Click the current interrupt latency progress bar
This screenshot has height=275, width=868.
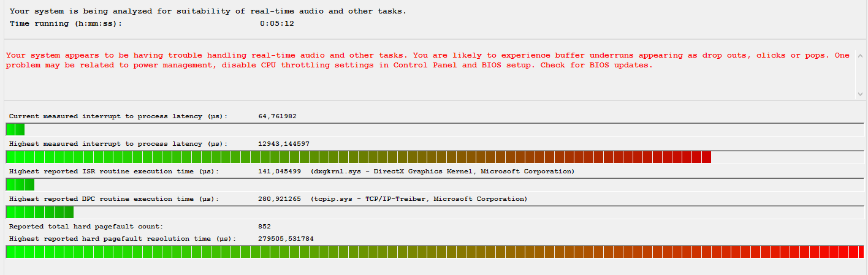point(434,129)
